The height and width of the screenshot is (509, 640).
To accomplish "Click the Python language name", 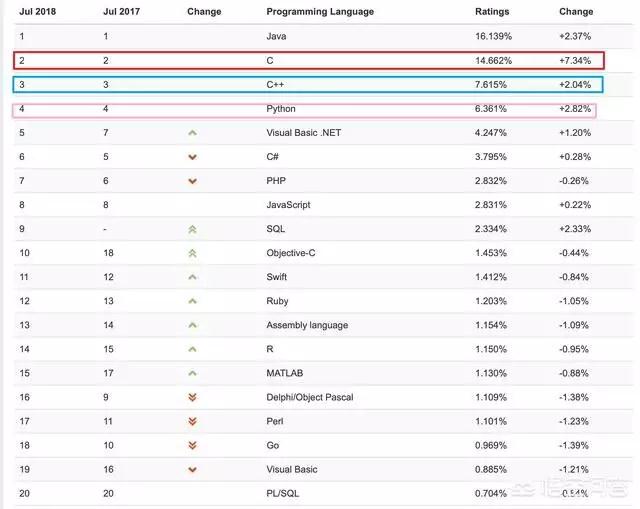I will (281, 109).
